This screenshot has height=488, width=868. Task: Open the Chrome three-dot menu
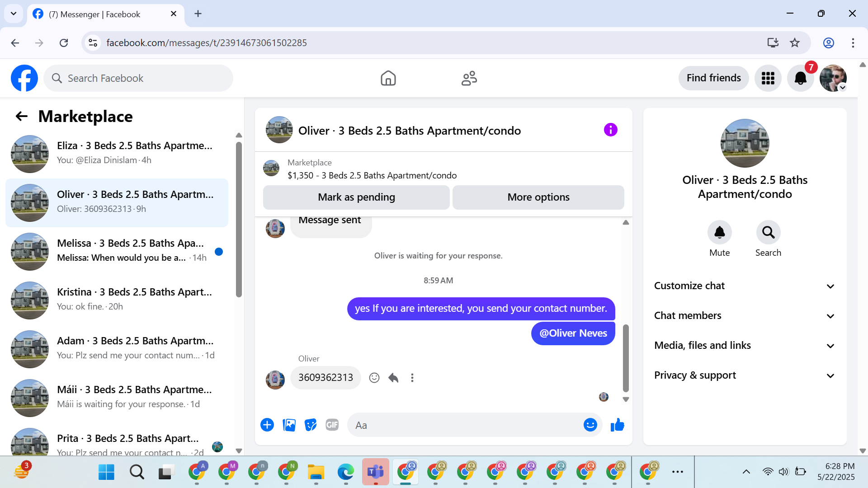pyautogui.click(x=853, y=43)
